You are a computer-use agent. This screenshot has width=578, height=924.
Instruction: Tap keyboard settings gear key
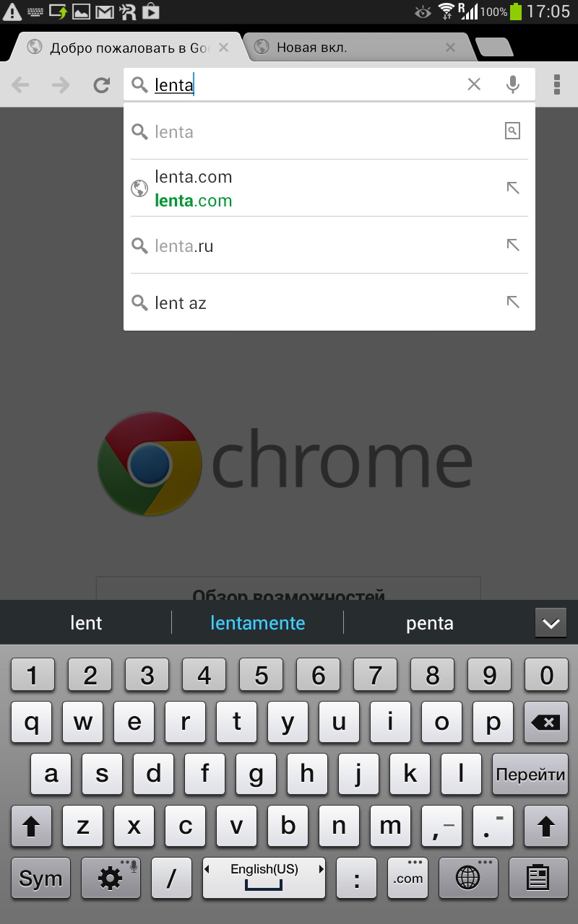111,878
